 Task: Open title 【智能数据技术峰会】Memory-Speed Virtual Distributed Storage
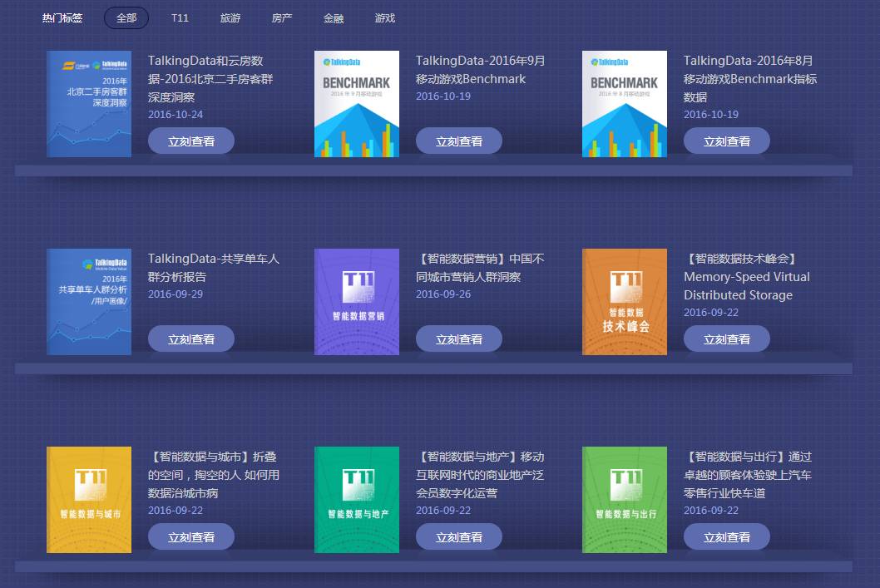coord(746,277)
